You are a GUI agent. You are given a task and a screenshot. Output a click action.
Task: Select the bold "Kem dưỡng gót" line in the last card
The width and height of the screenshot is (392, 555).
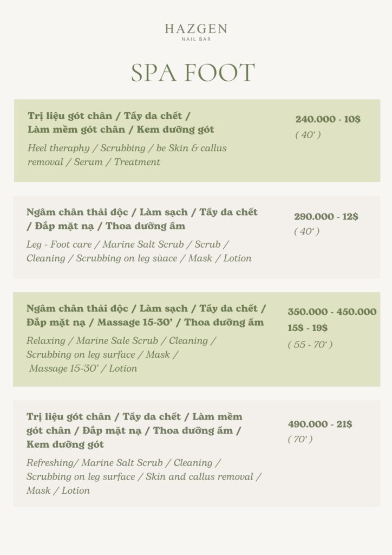66,445
